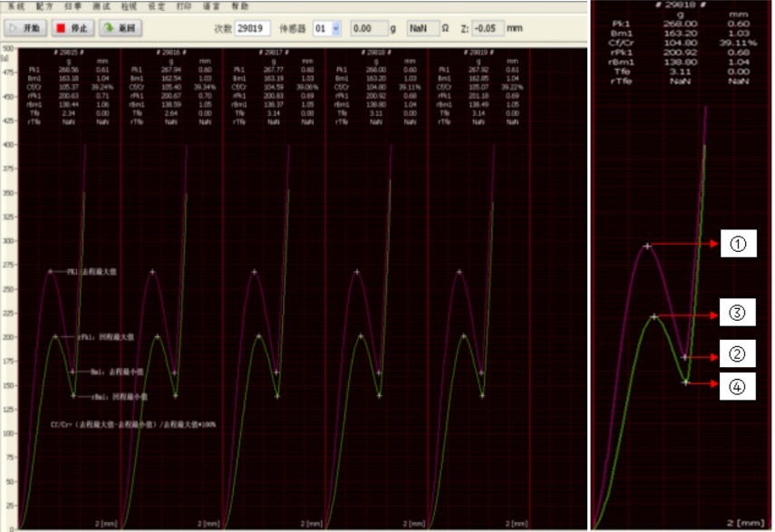Click the 返回 (Return) button
Viewport: 775px width, 532px height.
coord(121,28)
